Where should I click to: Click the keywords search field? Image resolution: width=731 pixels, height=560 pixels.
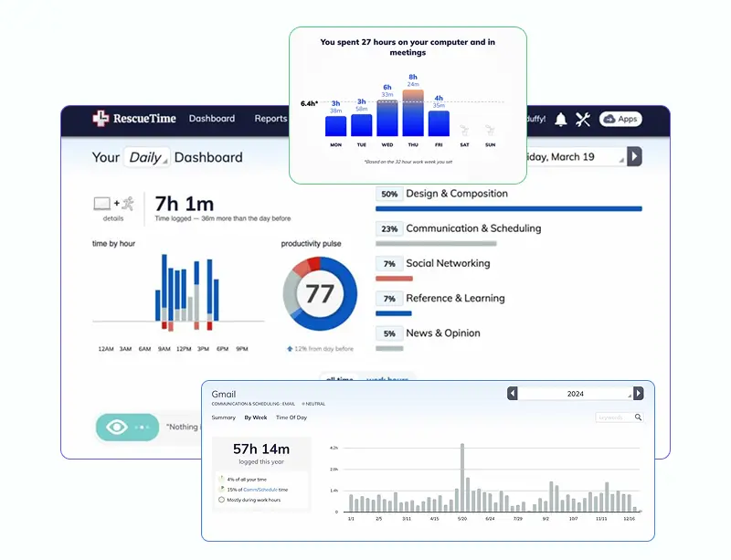tap(614, 417)
